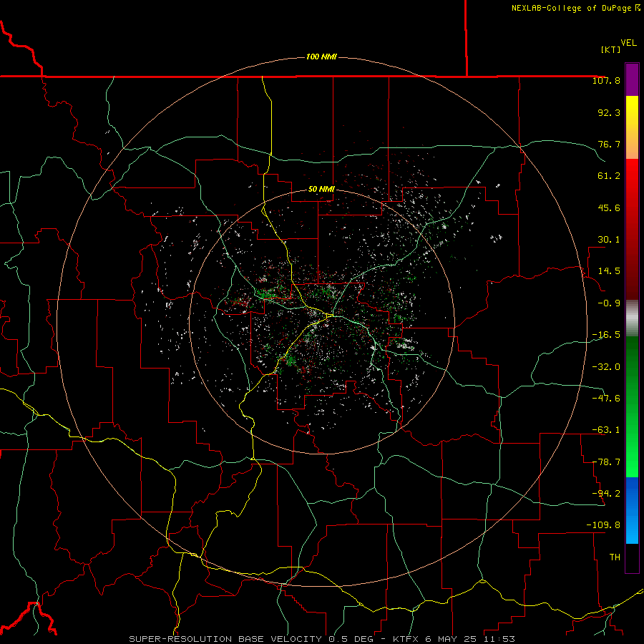644x644 pixels.
Task: Click the 45.6 legend value
Action: pyautogui.click(x=609, y=208)
